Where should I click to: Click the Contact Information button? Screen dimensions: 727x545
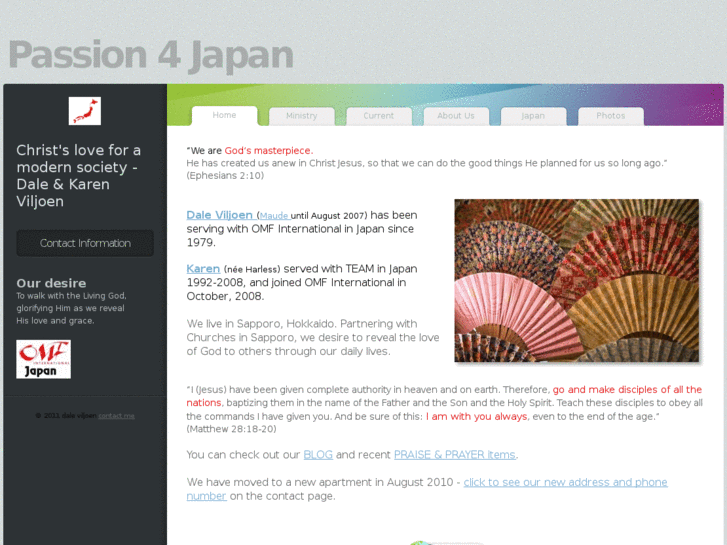(x=85, y=243)
